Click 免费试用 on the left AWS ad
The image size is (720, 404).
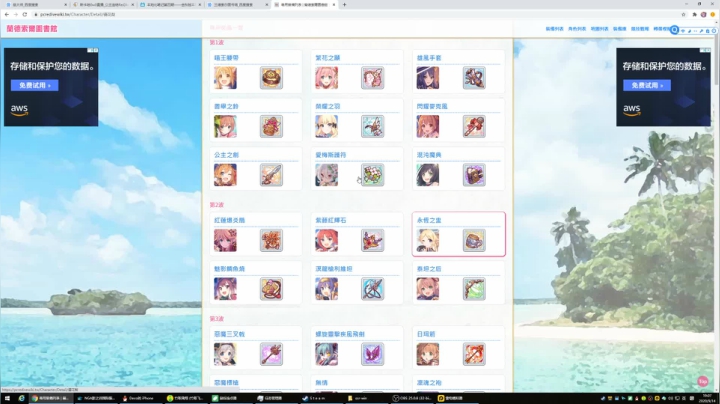34,85
